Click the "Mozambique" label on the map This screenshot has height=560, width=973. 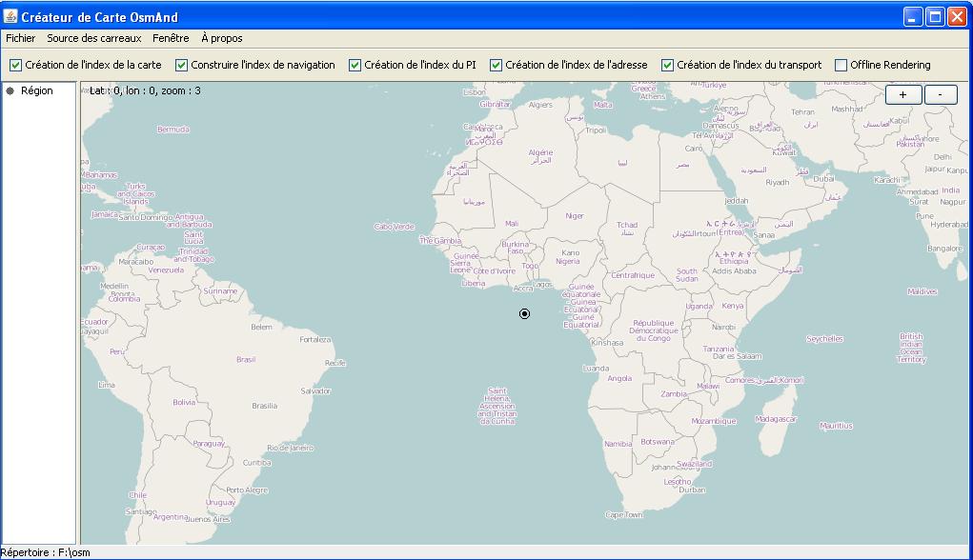coord(714,421)
